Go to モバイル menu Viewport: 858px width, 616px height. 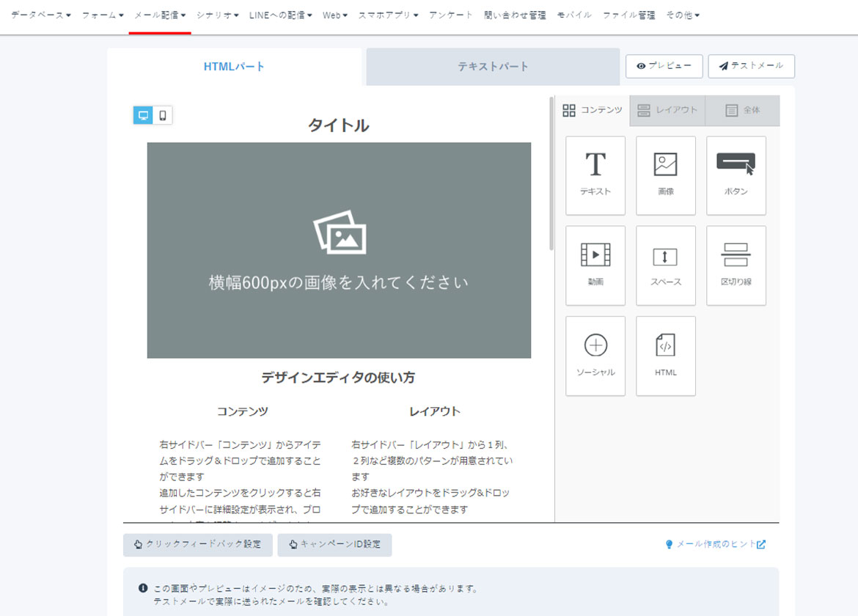pyautogui.click(x=574, y=15)
